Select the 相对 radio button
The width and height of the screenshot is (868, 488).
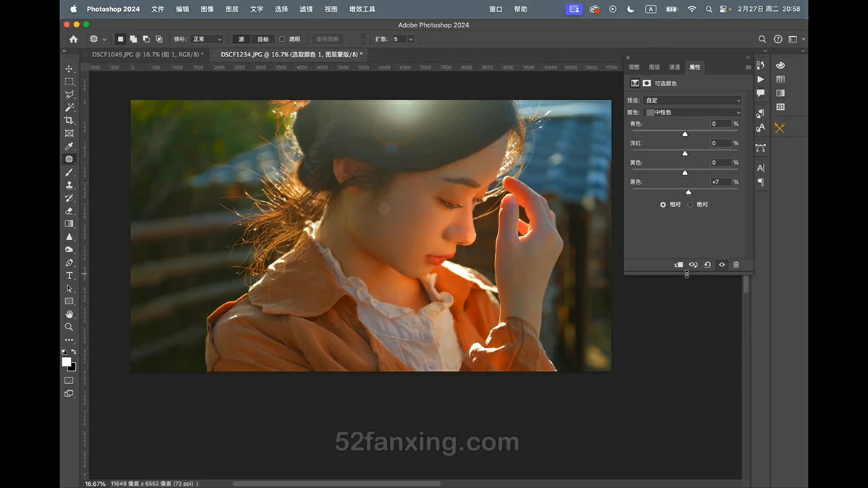click(x=663, y=205)
